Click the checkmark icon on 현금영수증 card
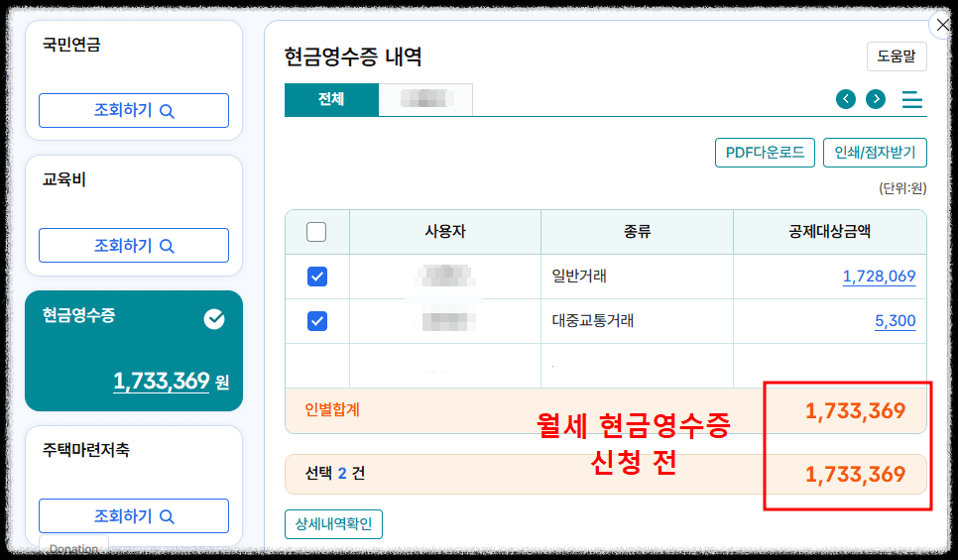 pyautogui.click(x=214, y=319)
